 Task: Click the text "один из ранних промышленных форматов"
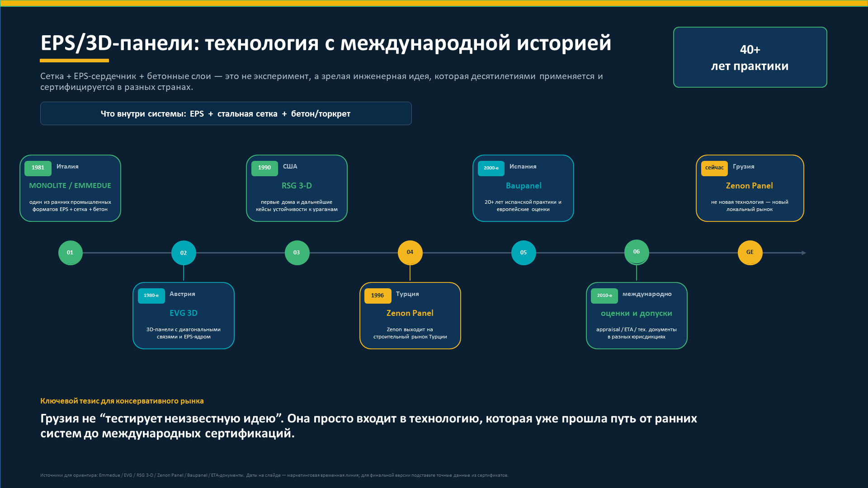tap(70, 206)
